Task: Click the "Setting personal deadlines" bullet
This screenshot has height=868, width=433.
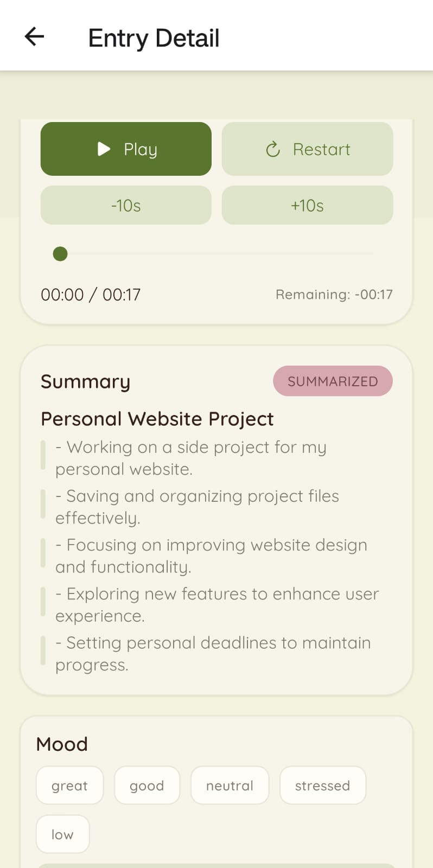Action: 213,653
